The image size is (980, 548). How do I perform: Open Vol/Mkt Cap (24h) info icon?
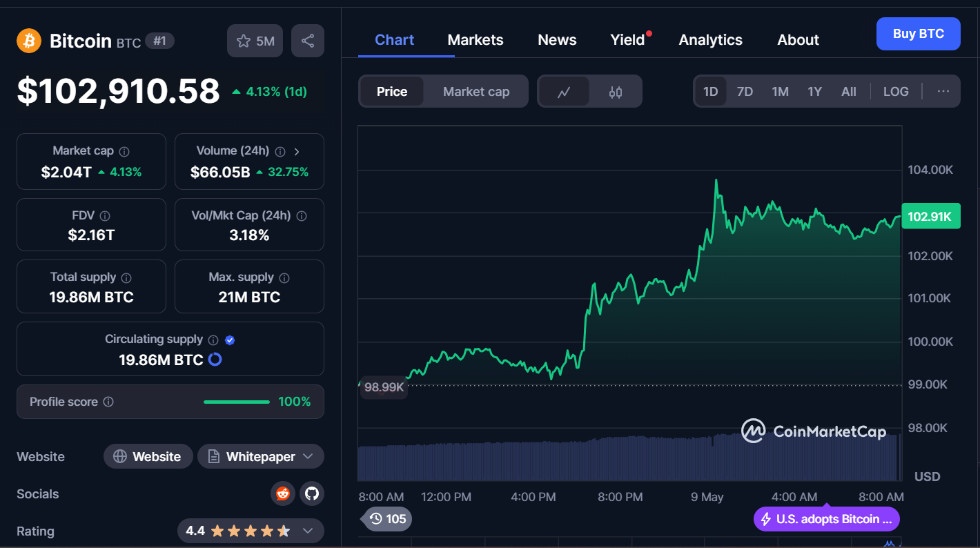pyautogui.click(x=302, y=216)
